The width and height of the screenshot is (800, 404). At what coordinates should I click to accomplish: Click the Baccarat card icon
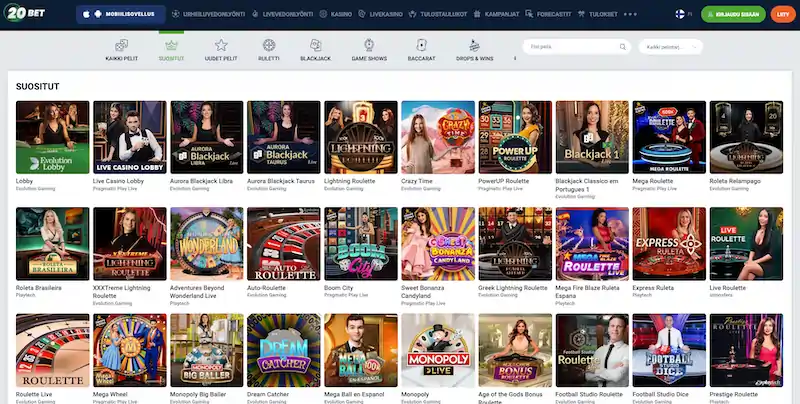pyautogui.click(x=421, y=45)
